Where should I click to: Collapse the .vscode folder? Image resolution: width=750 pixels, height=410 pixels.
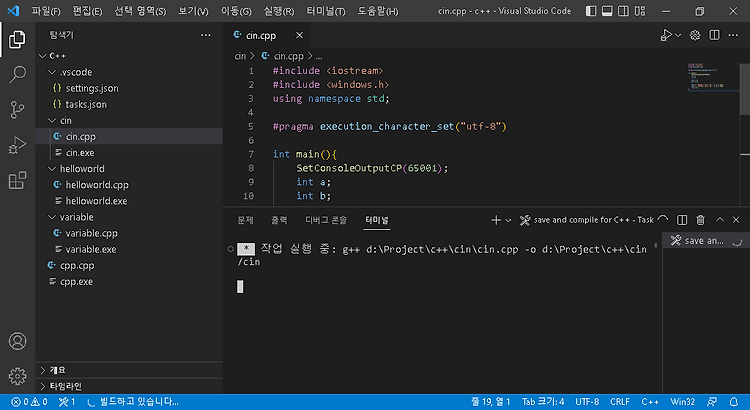[130, 72]
